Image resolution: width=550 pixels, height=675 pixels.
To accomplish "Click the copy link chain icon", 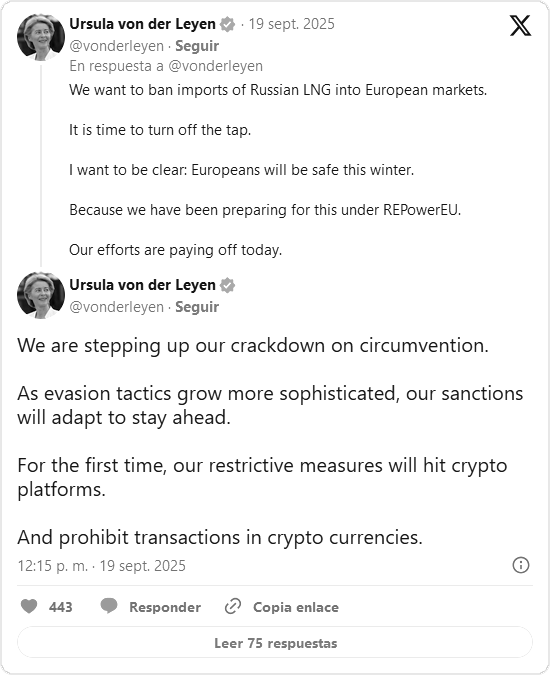I will tap(233, 607).
